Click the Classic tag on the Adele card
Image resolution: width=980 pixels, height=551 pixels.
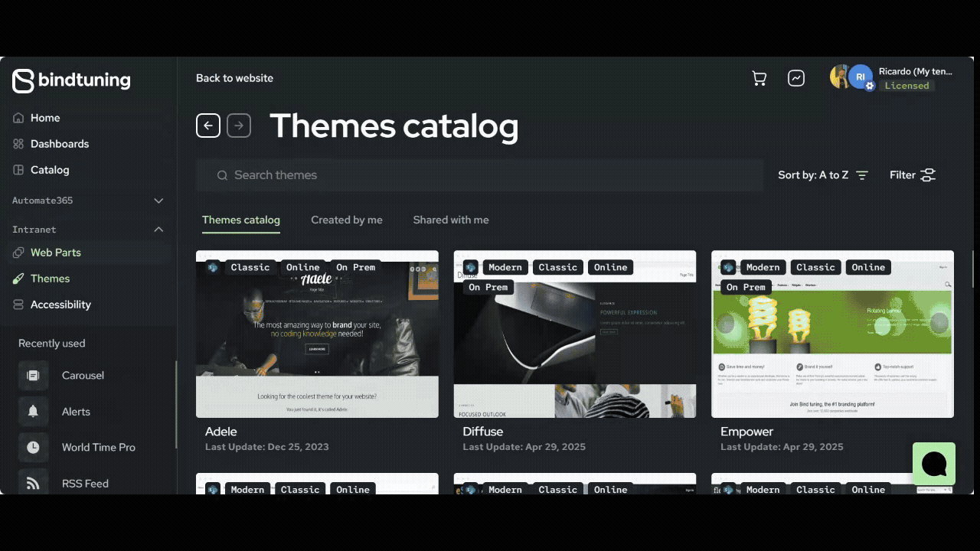click(x=250, y=268)
